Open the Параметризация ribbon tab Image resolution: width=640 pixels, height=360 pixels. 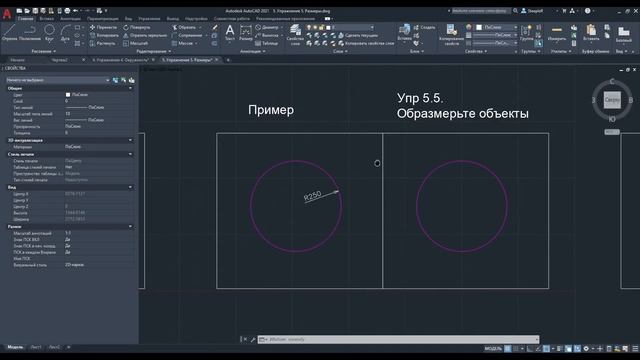click(x=102, y=19)
